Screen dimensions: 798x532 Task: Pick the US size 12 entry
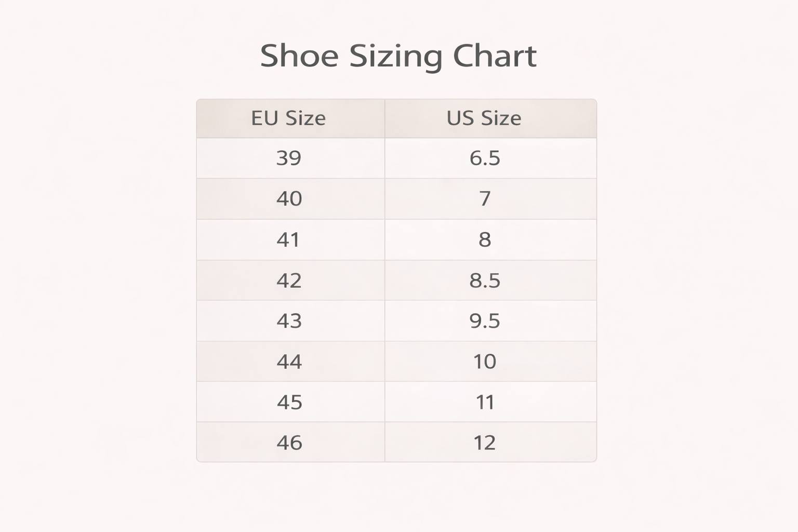click(x=485, y=443)
